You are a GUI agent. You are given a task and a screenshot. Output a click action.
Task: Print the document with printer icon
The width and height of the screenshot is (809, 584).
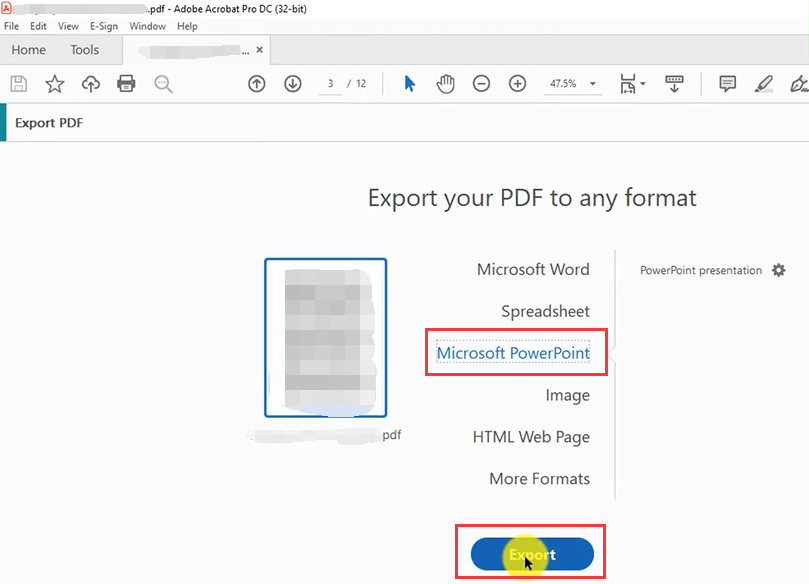click(x=126, y=84)
